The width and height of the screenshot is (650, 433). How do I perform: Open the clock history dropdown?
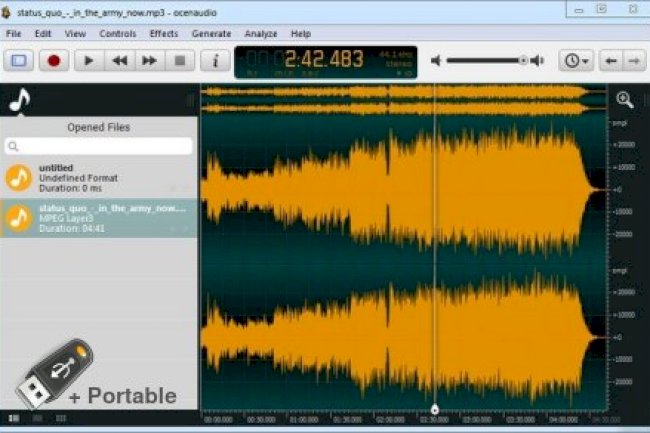click(x=577, y=61)
